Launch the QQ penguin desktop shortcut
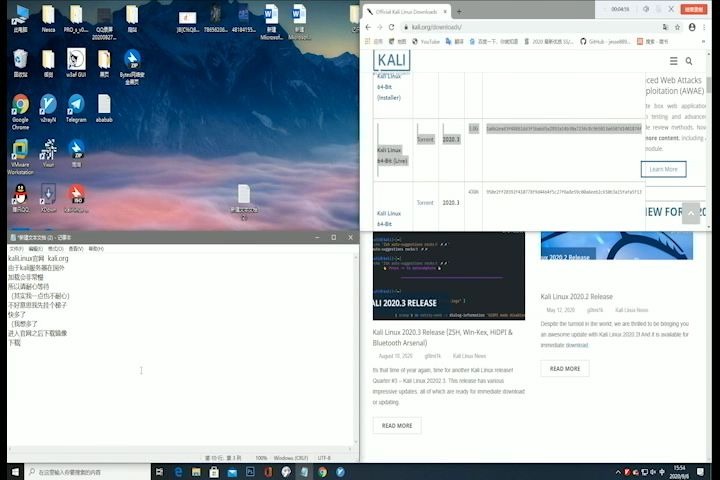Image resolution: width=720 pixels, height=480 pixels. click(x=20, y=198)
